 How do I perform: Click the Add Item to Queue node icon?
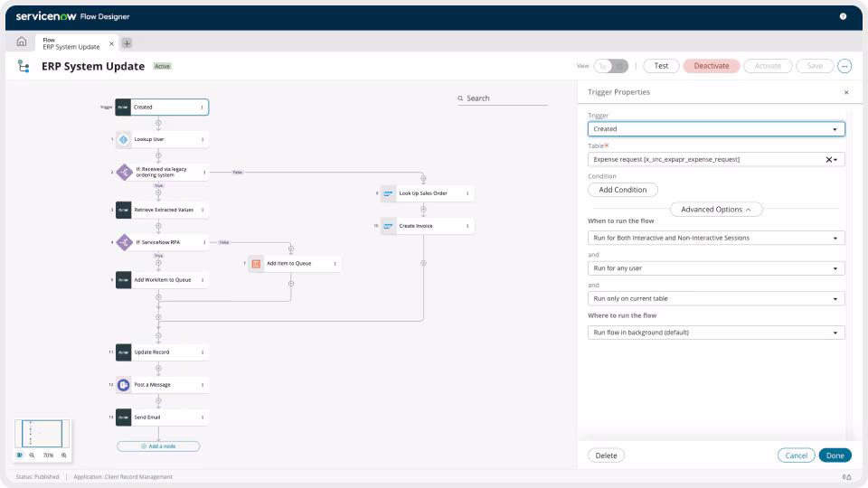tap(256, 264)
